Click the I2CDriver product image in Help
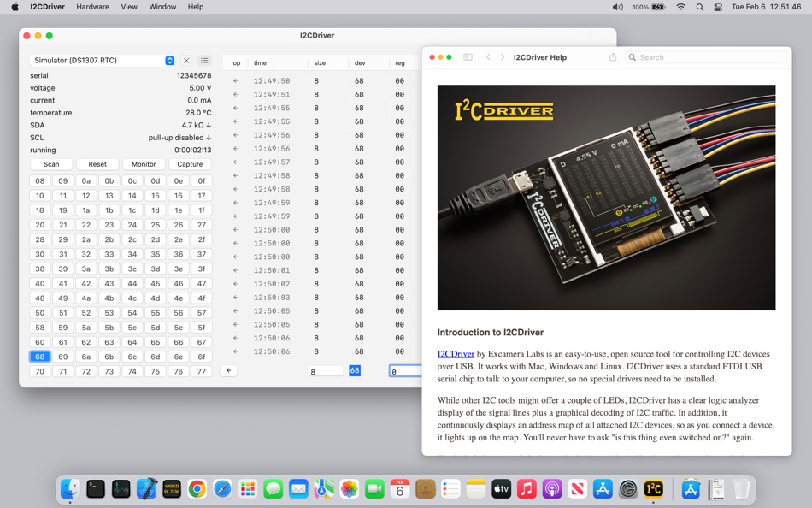812x508 pixels. (x=606, y=198)
